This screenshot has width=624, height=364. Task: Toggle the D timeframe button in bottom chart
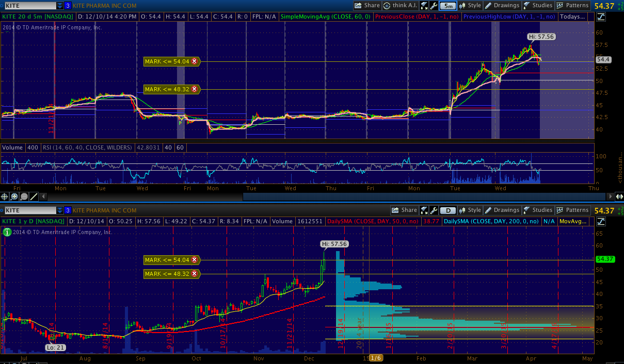[449, 210]
